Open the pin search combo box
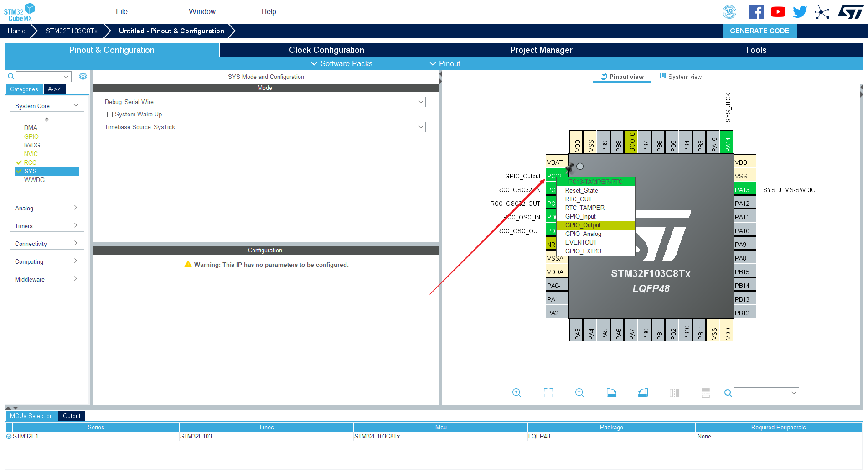The image size is (868, 475). pos(766,393)
